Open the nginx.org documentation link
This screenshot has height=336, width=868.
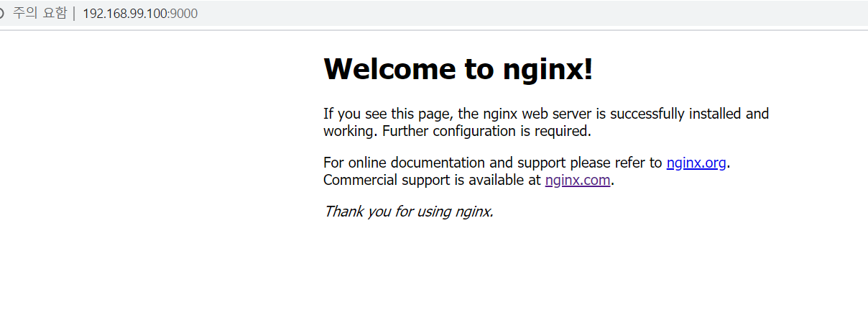[696, 163]
